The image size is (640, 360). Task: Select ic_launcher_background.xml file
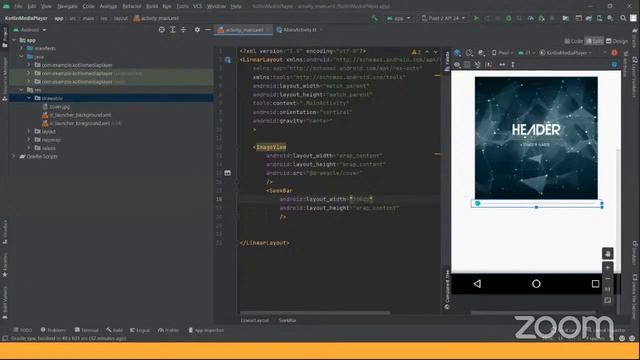point(77,115)
